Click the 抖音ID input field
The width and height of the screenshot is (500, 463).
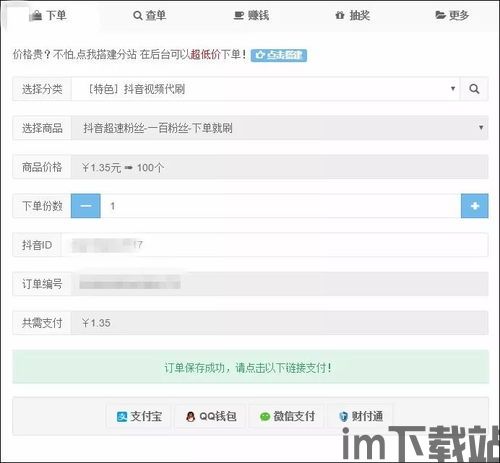tap(274, 245)
